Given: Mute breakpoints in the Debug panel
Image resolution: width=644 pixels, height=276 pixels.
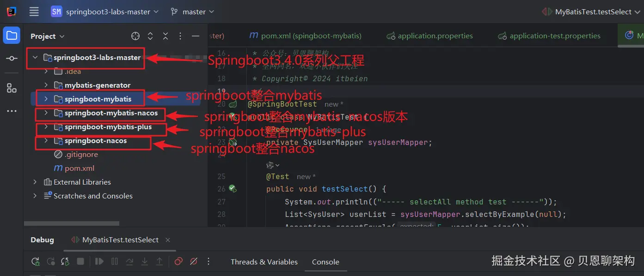Looking at the screenshot, I should point(194,261).
